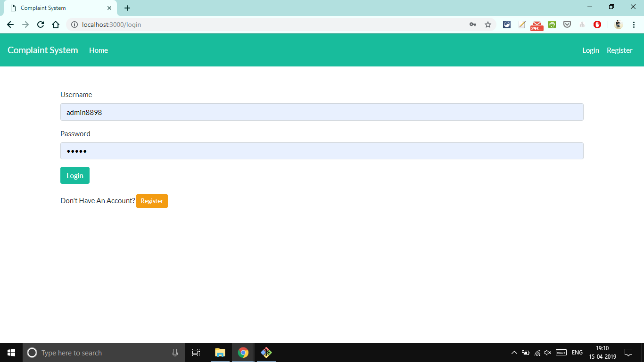Viewport: 644px width, 362px height.
Task: Click the address bar URL localhost:3000/login
Action: [111, 25]
